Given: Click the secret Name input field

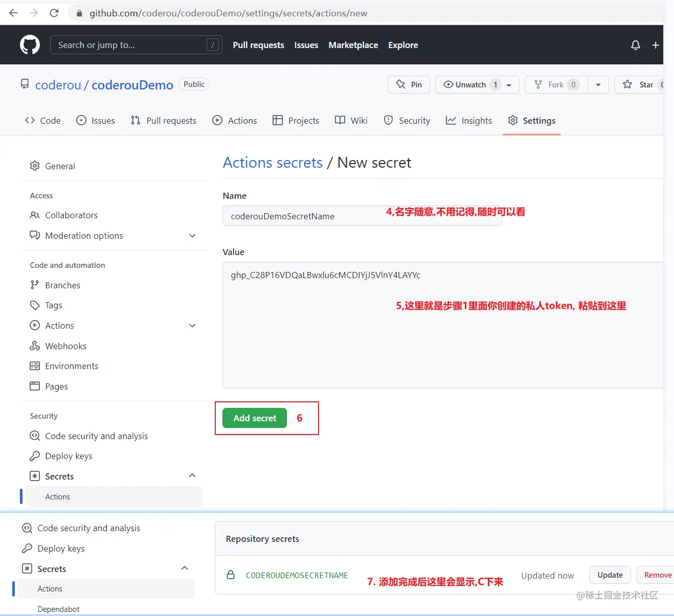Looking at the screenshot, I should click(x=362, y=216).
